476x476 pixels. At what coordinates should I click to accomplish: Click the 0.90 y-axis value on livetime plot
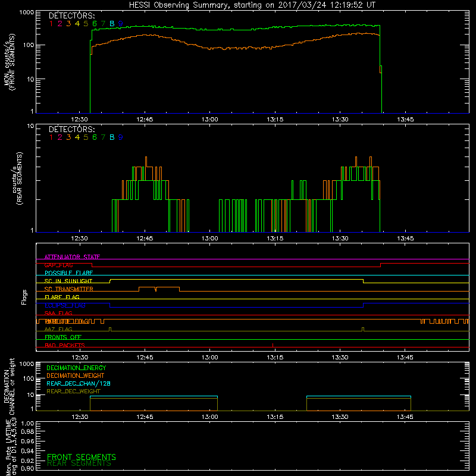coord(27,468)
